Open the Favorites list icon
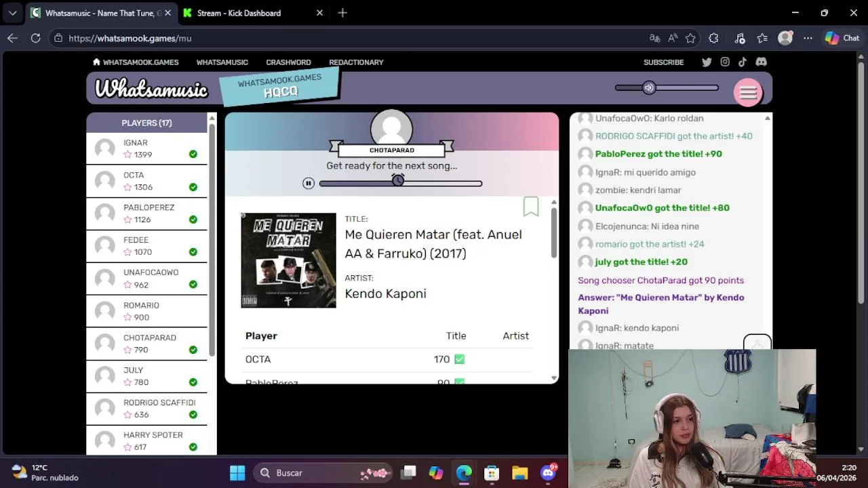The width and height of the screenshot is (868, 488). (x=762, y=38)
